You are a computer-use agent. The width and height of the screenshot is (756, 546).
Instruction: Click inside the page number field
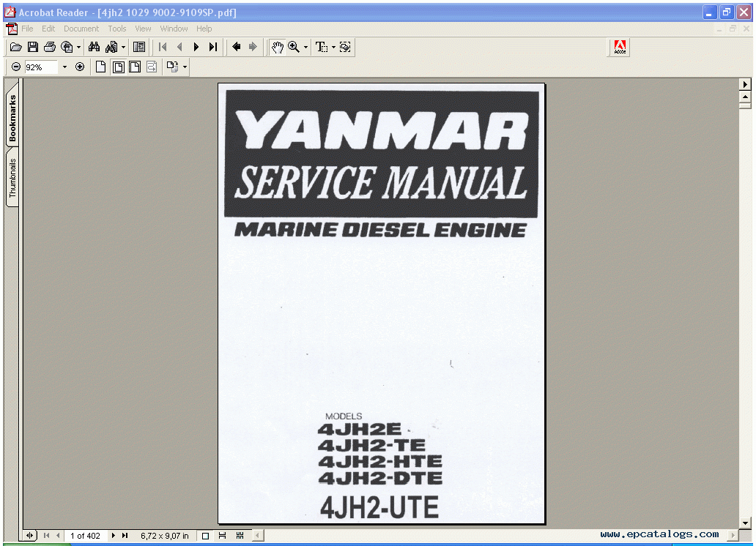coord(86,535)
